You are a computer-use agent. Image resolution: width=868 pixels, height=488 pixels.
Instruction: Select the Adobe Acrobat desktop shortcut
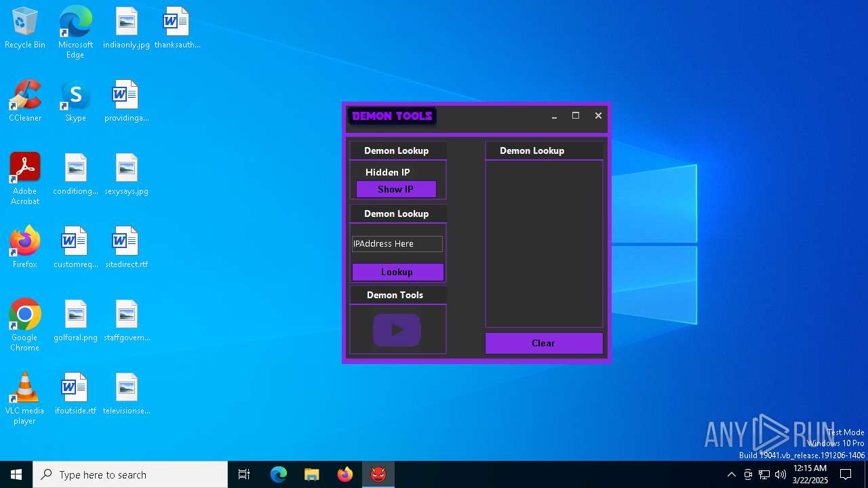click(25, 179)
